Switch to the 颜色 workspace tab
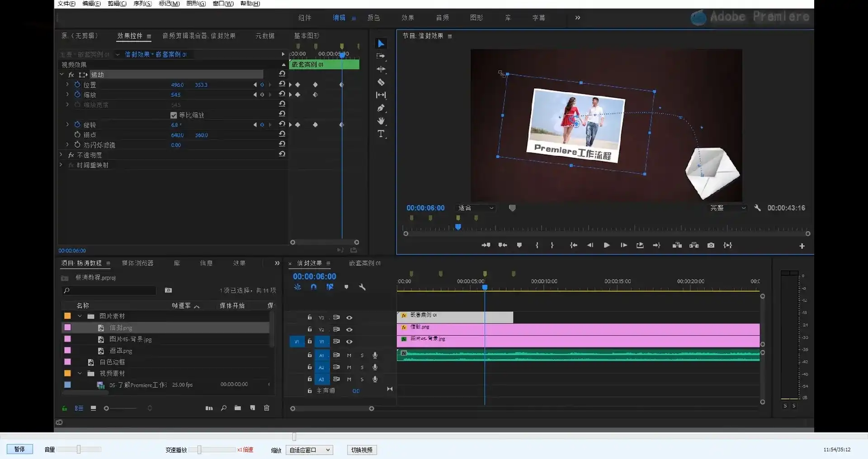Viewport: 868px width, 459px height. point(373,18)
